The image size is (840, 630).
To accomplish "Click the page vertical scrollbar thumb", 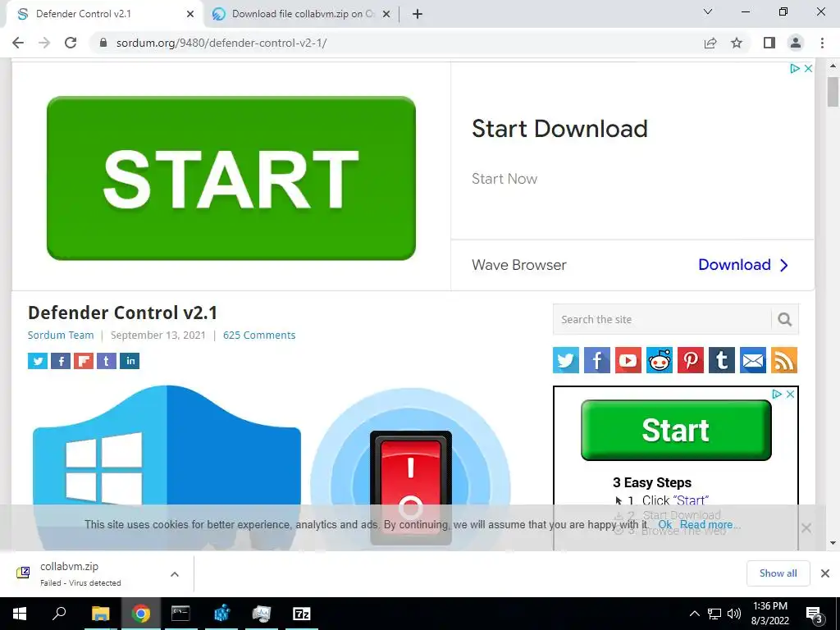I will 833,92.
